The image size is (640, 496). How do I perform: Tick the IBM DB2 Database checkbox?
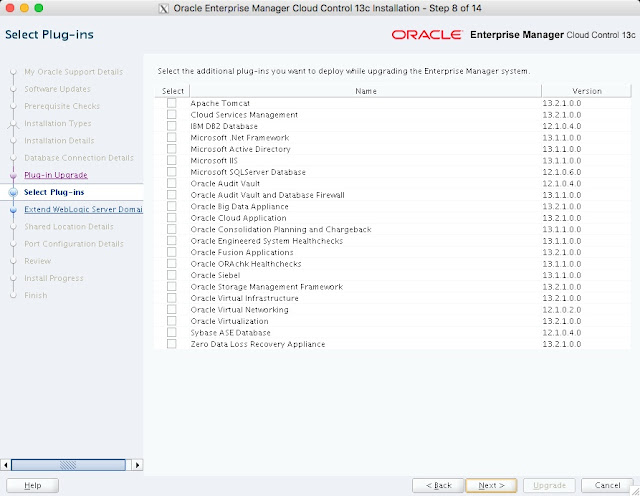coord(171,126)
